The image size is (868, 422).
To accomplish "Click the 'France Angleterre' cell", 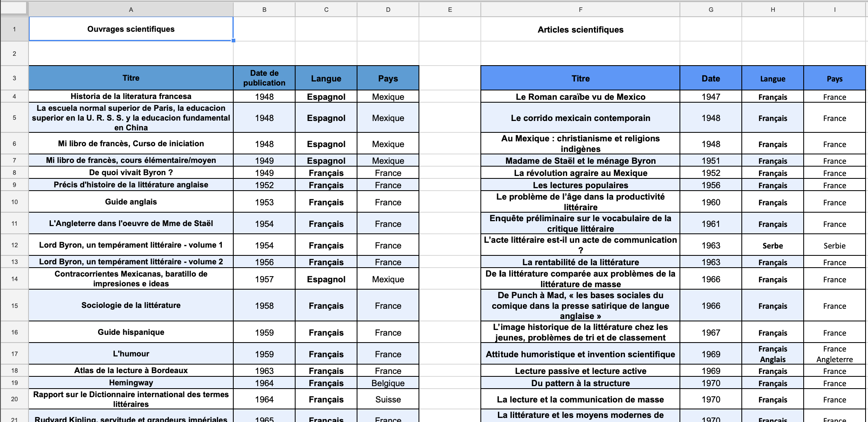I will 835,354.
